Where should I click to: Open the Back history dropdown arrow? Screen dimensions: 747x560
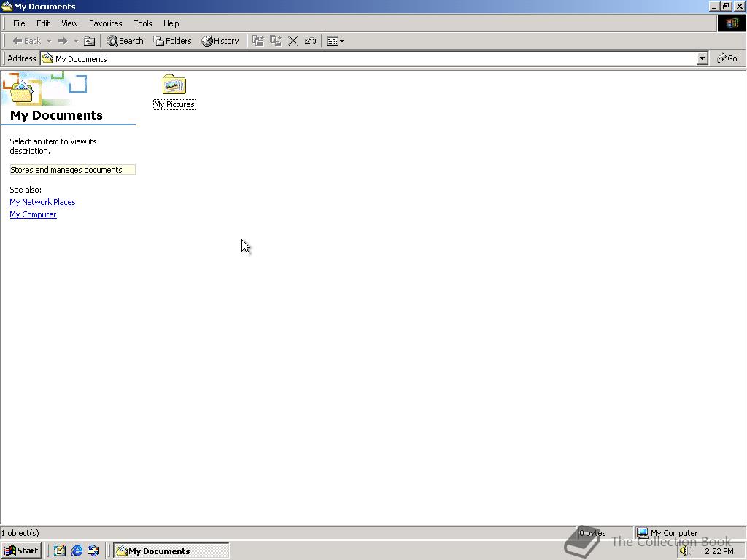tap(49, 41)
